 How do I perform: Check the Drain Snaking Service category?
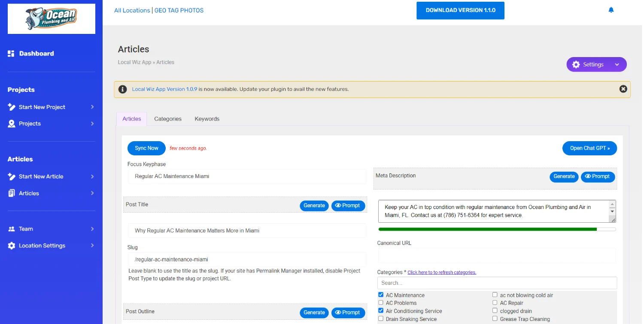click(x=381, y=318)
